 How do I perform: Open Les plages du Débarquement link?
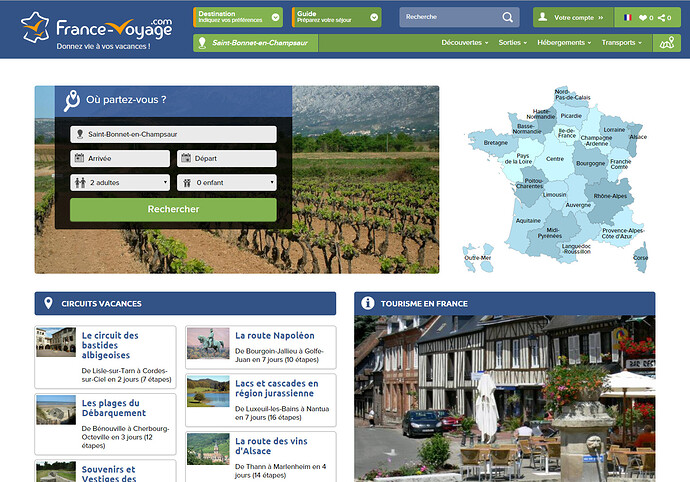(x=114, y=408)
